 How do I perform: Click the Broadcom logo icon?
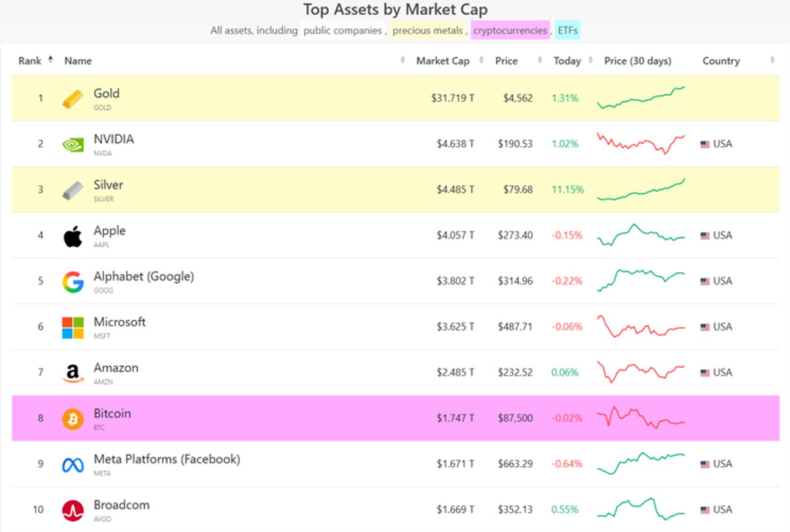coord(74,510)
